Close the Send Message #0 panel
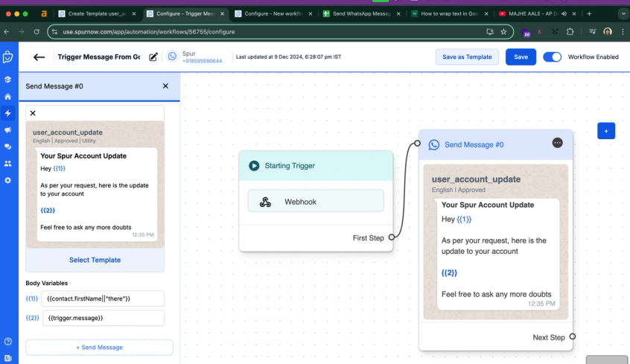The image size is (630, 364). click(165, 86)
